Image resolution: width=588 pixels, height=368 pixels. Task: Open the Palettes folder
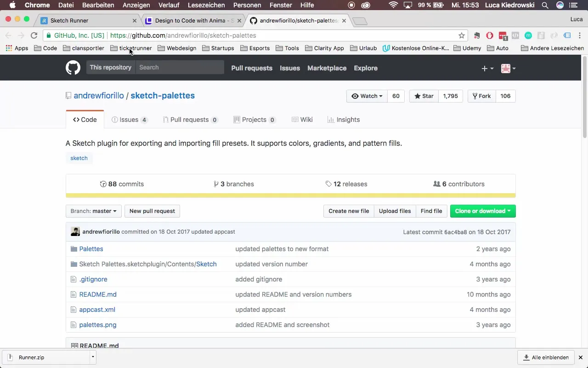coord(91,249)
